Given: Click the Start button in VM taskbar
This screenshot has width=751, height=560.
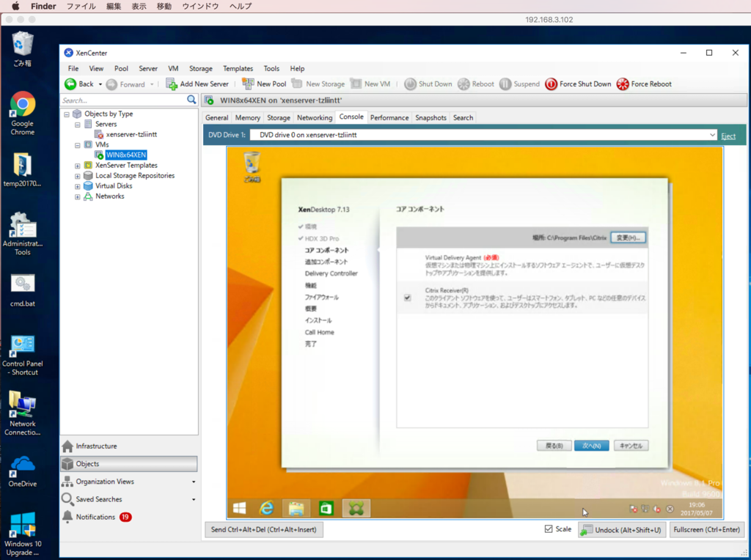Looking at the screenshot, I should click(x=240, y=508).
